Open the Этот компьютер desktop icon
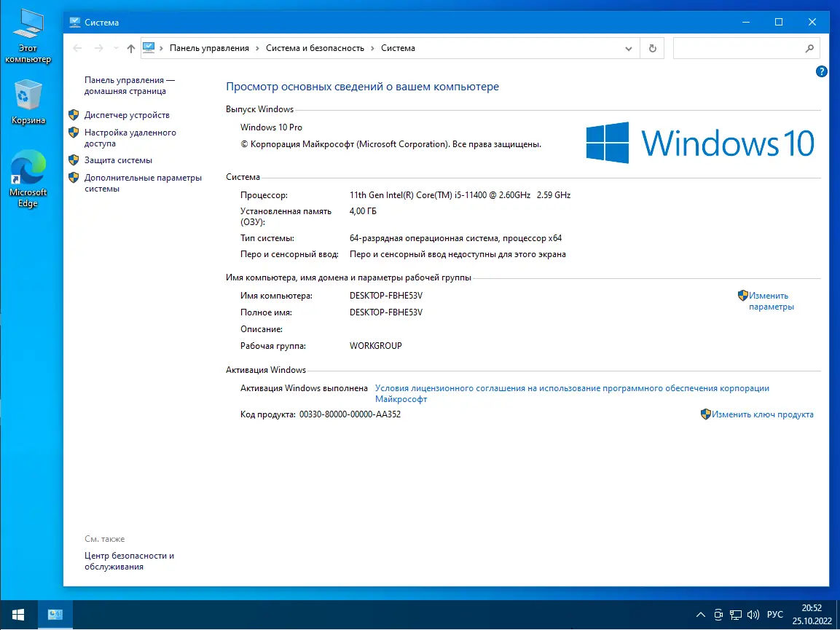Screen dimensions: 840x630 coord(28,36)
